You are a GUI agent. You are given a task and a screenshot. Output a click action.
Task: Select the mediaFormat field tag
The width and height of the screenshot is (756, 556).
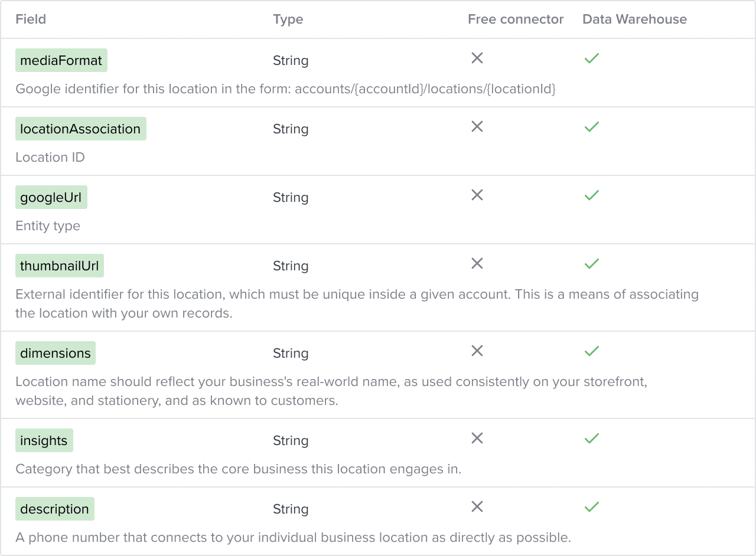pos(61,60)
